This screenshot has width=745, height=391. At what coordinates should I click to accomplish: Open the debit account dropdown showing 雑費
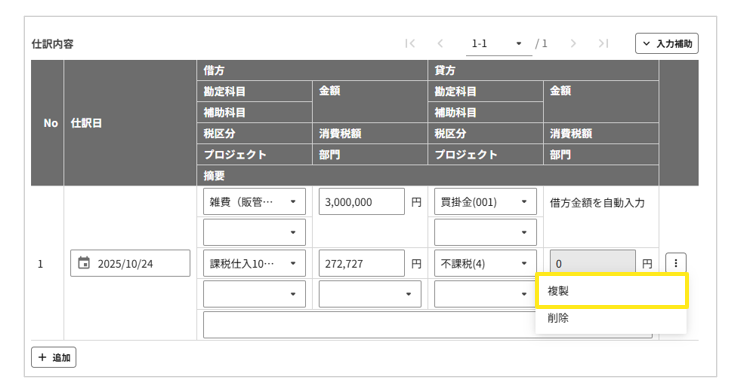[254, 202]
